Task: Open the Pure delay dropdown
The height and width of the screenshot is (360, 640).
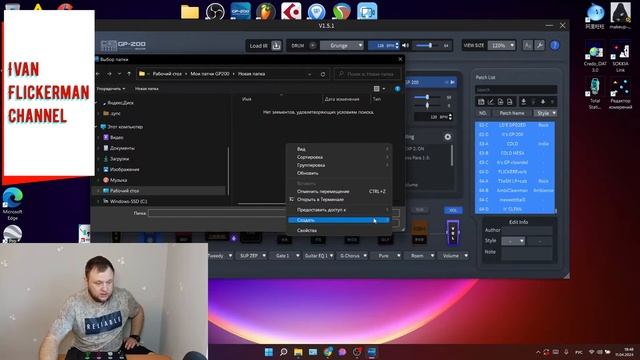Action: [x=387, y=256]
